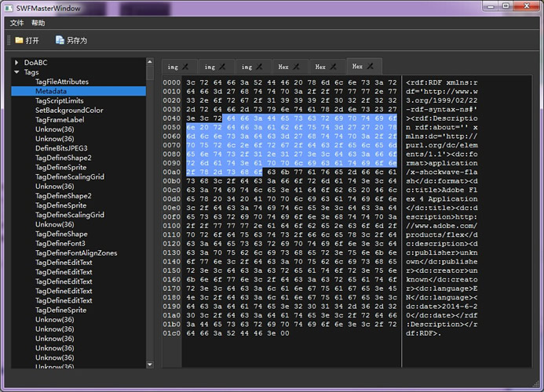Click the tag tree scrollbar up arrow
This screenshot has height=392, width=544.
pos(151,62)
